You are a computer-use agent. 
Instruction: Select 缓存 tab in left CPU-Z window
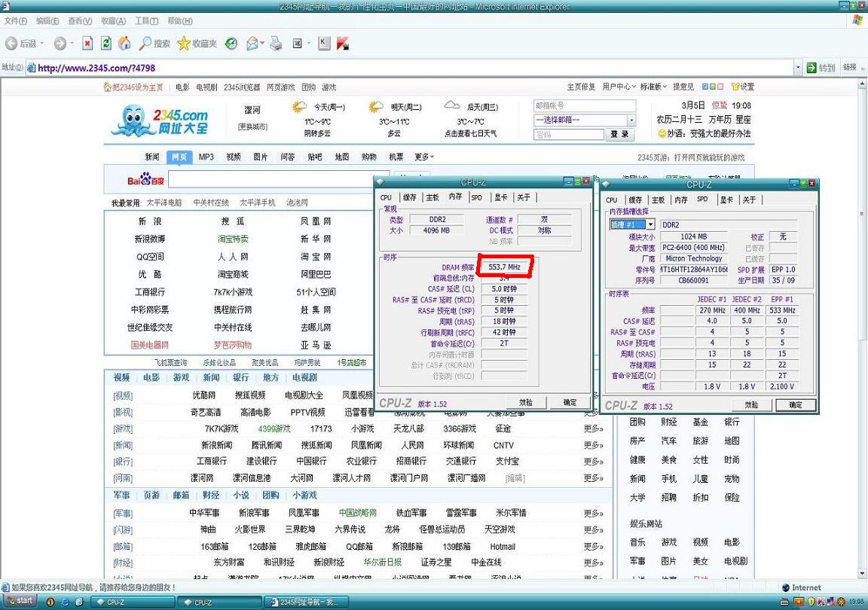pos(410,197)
